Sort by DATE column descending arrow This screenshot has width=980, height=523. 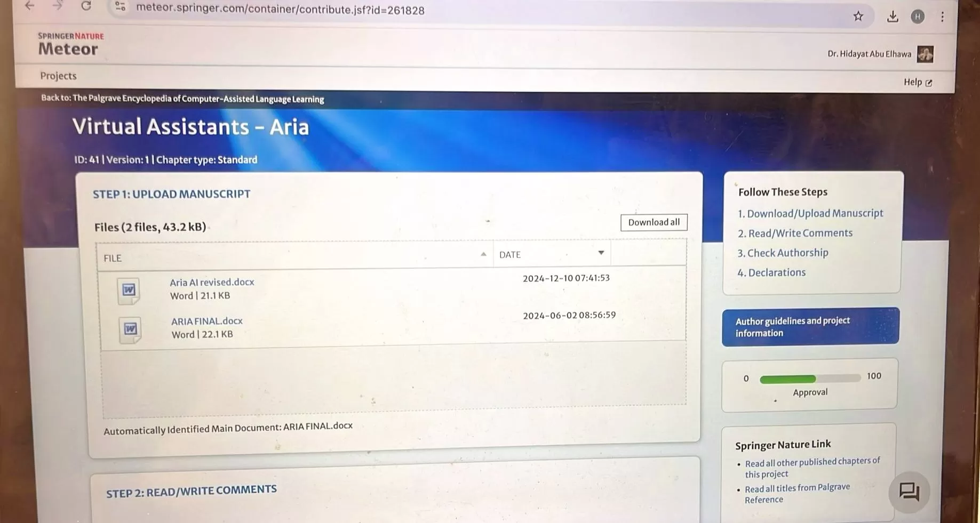601,253
